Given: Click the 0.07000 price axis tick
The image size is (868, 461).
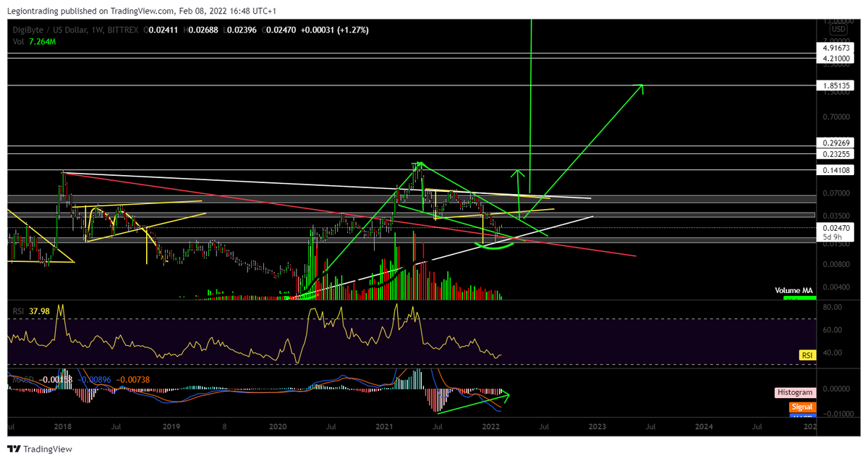Looking at the screenshot, I should pyautogui.click(x=835, y=193).
